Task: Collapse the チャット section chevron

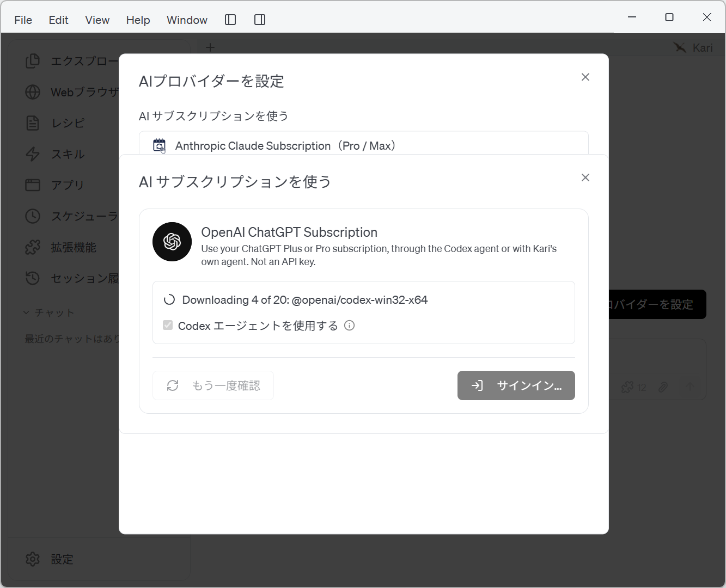Action: [26, 313]
